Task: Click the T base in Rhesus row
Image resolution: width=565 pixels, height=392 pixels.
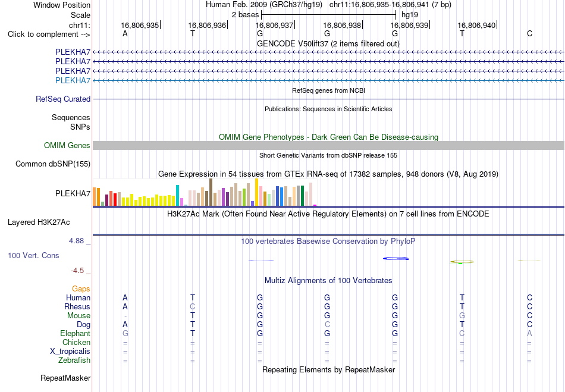Action: click(x=462, y=306)
